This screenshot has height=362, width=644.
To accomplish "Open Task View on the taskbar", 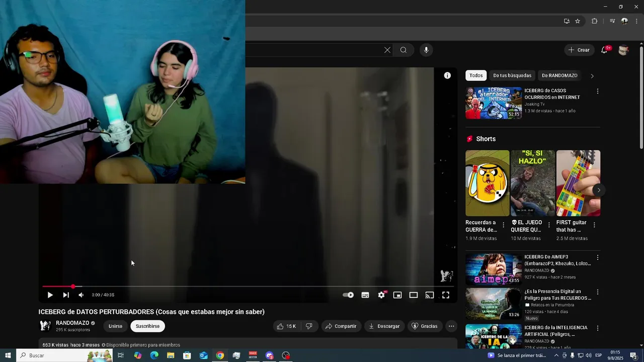I will coord(121,355).
